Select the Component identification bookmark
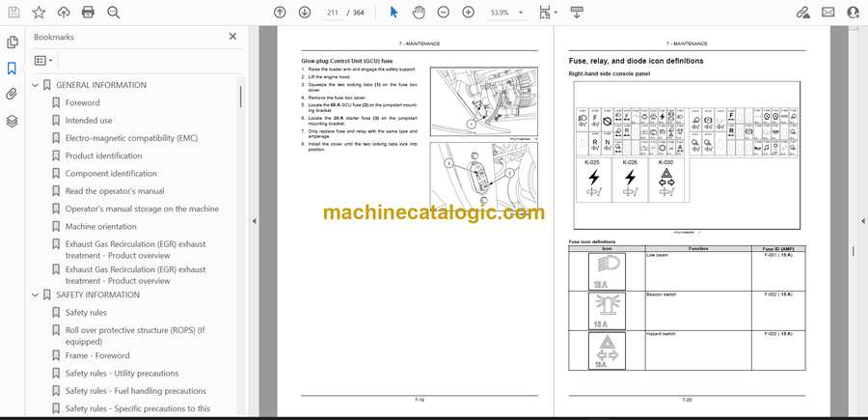This screenshot has width=868, height=420. click(111, 174)
